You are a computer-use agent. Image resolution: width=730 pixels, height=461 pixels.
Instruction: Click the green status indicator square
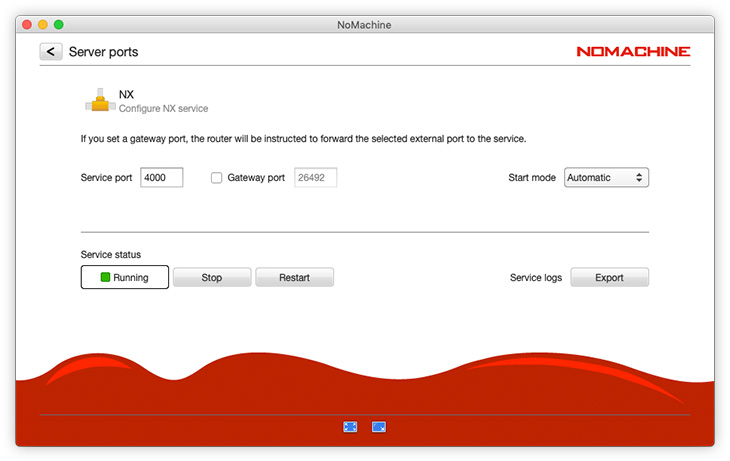point(105,278)
